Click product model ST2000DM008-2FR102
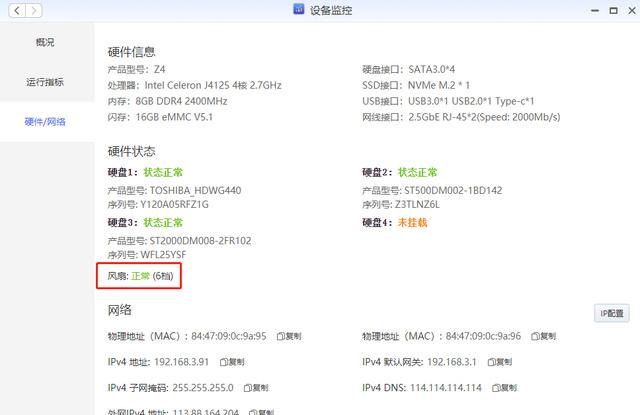 click(200, 241)
